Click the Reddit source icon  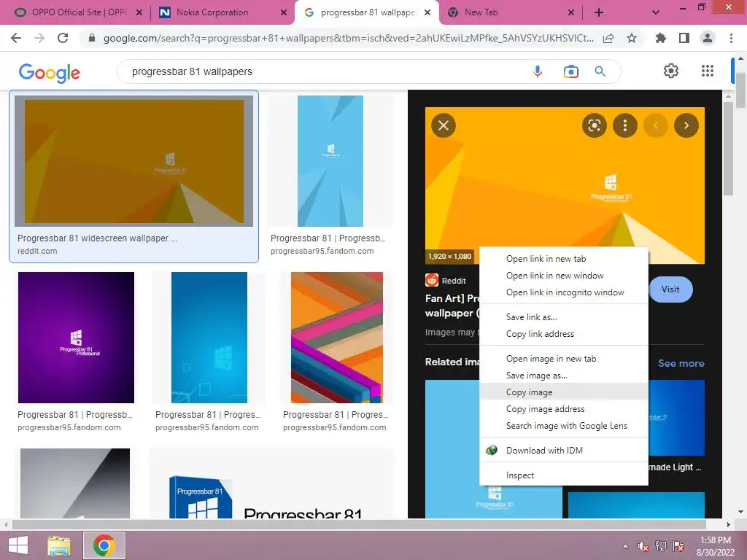[x=432, y=280]
